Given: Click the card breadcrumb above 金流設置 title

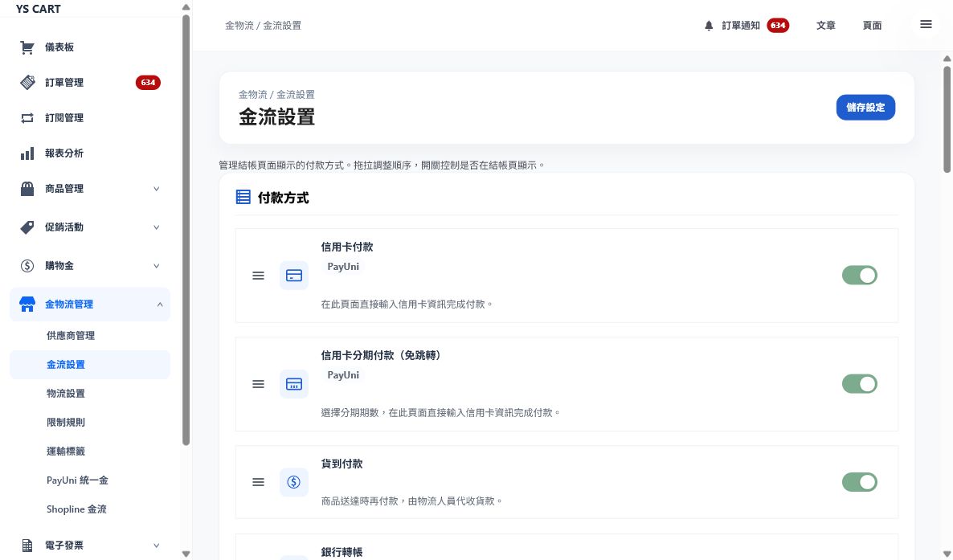Looking at the screenshot, I should [x=276, y=94].
